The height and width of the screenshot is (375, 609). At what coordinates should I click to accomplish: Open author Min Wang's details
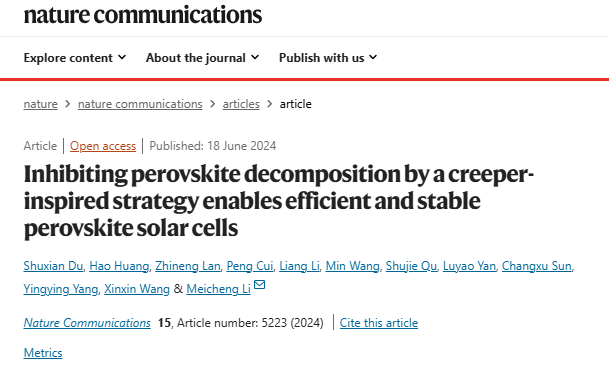[x=352, y=266]
